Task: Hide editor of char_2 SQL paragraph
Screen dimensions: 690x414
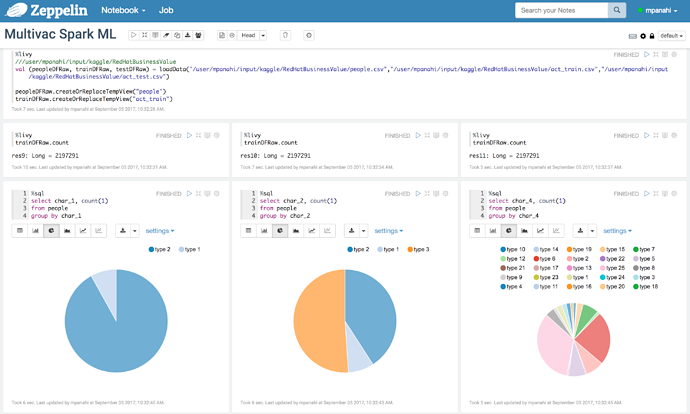Action: (x=427, y=194)
